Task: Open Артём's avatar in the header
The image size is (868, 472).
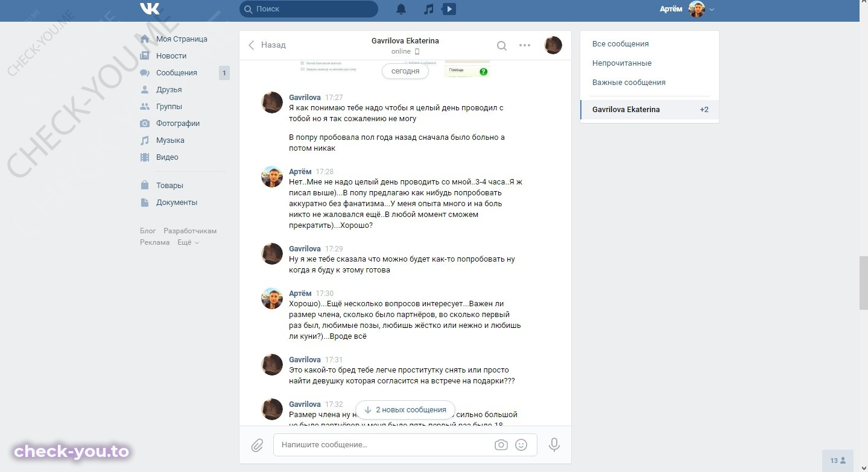Action: point(697,9)
